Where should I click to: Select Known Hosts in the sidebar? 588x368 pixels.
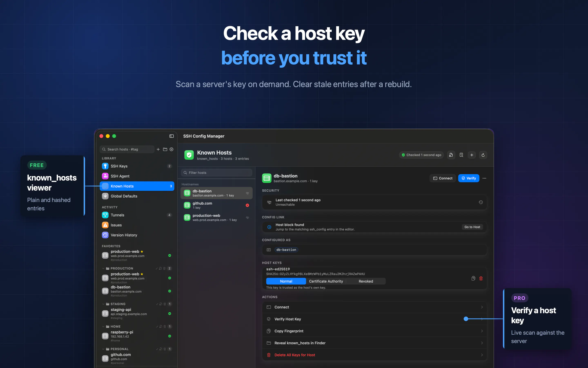coord(137,186)
